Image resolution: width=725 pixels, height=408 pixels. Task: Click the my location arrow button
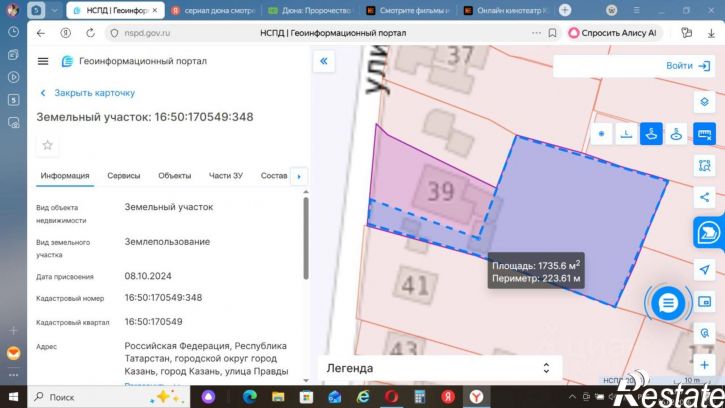[704, 269]
